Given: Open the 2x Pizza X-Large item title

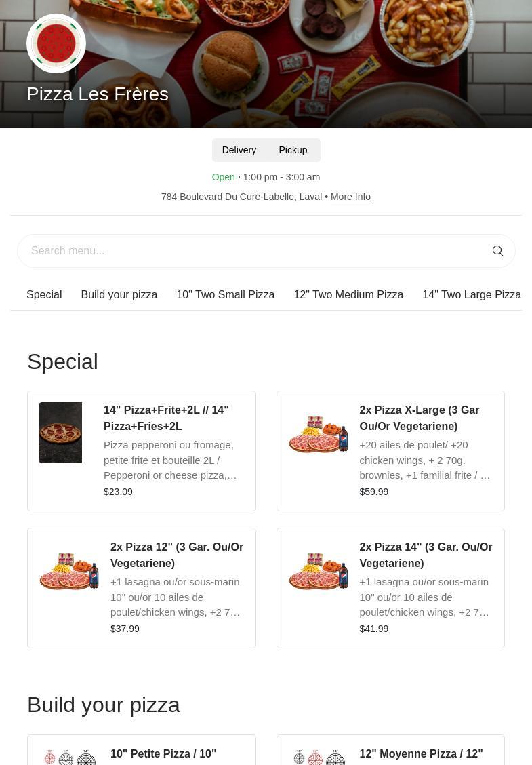Looking at the screenshot, I should [419, 418].
